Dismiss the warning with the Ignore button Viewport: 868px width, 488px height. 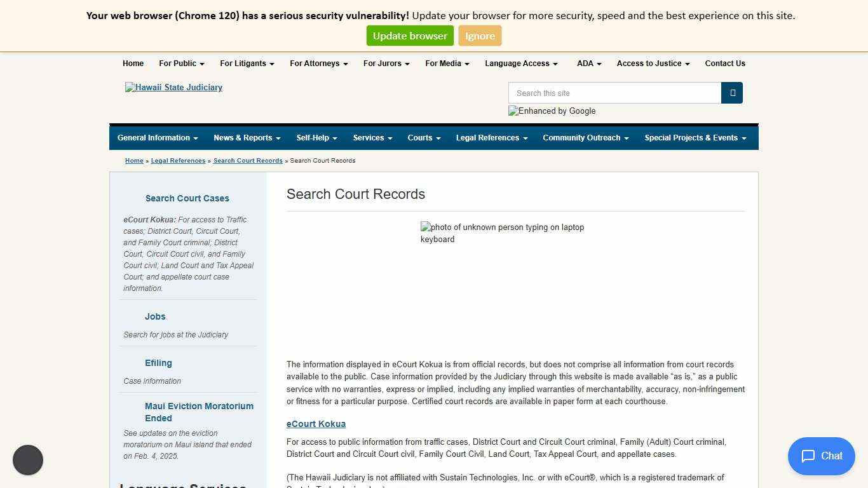(x=480, y=36)
